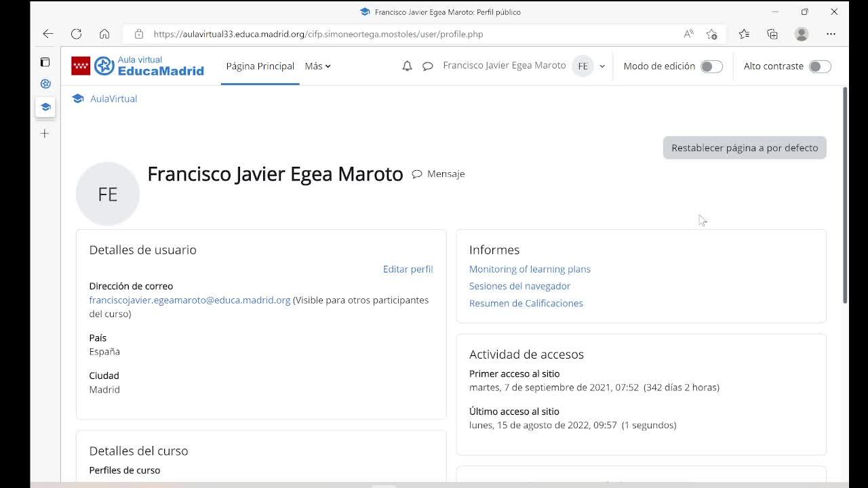Image resolution: width=868 pixels, height=488 pixels.
Task: Click the Detalles de usuario heading
Action: pyautogui.click(x=142, y=250)
